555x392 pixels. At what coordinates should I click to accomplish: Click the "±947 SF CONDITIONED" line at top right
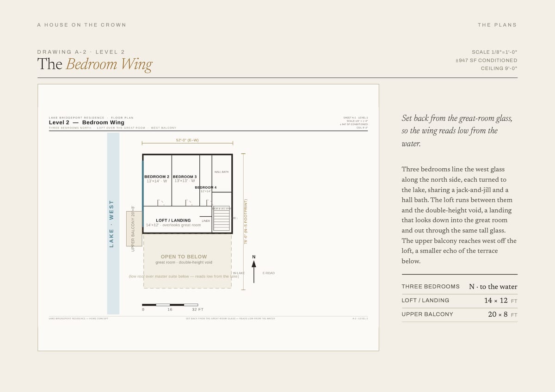click(x=487, y=61)
